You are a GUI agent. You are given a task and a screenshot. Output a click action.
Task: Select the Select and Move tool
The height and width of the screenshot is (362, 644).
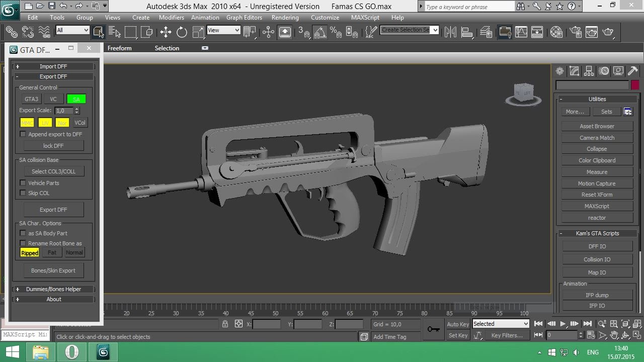point(166,32)
